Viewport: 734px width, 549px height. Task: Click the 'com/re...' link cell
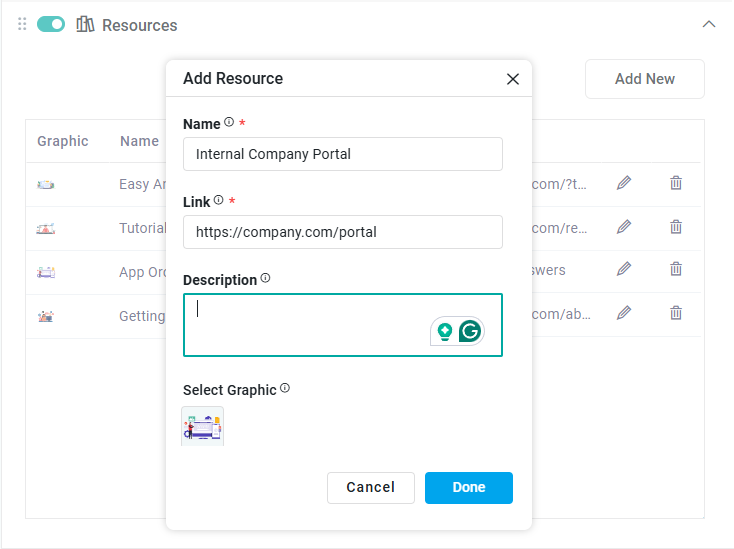(559, 228)
